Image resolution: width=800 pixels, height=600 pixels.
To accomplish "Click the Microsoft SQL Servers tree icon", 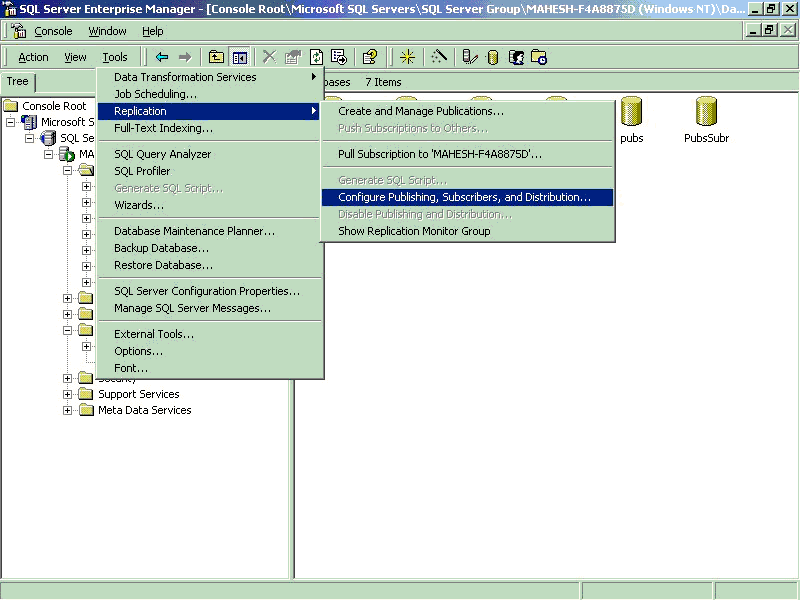I will 29,122.
